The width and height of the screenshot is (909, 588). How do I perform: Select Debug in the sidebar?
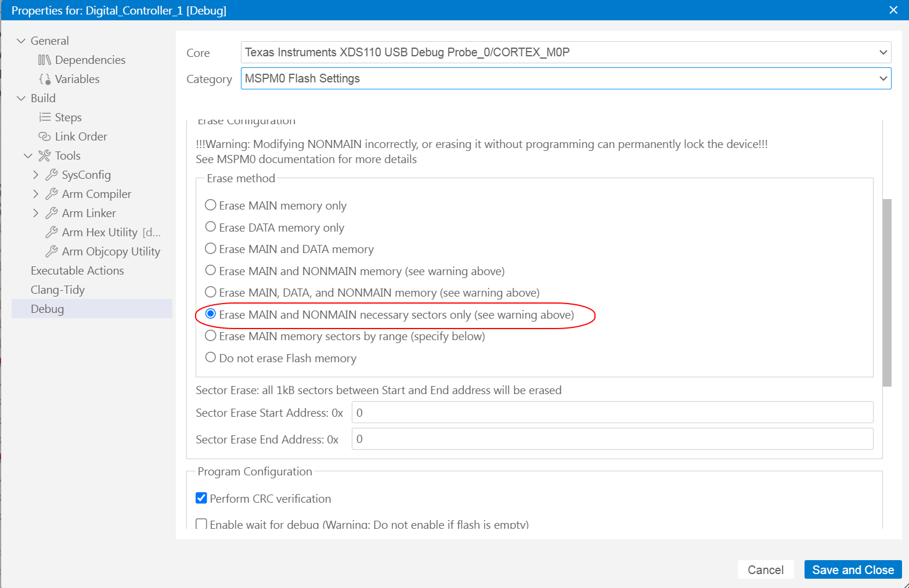click(x=47, y=308)
